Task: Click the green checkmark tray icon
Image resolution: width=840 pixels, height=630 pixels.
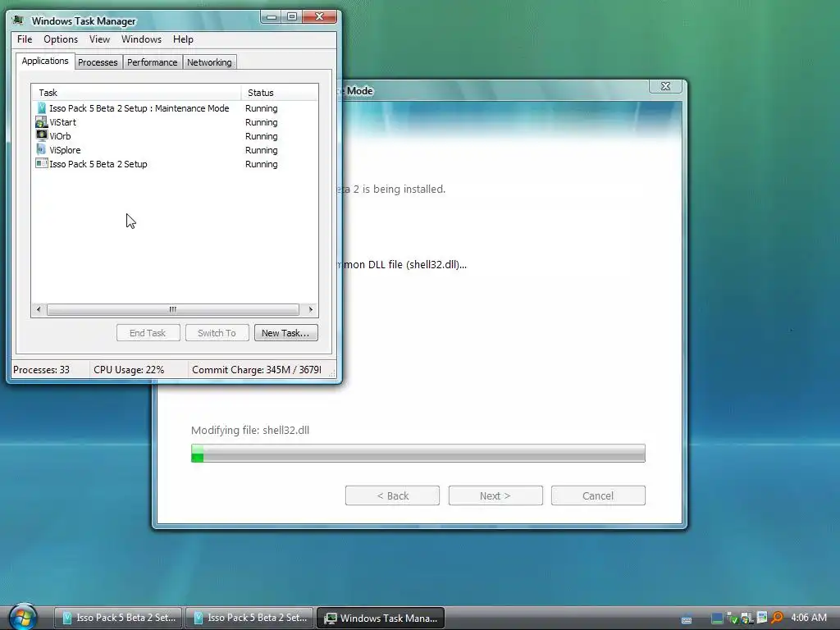Action: [x=733, y=619]
